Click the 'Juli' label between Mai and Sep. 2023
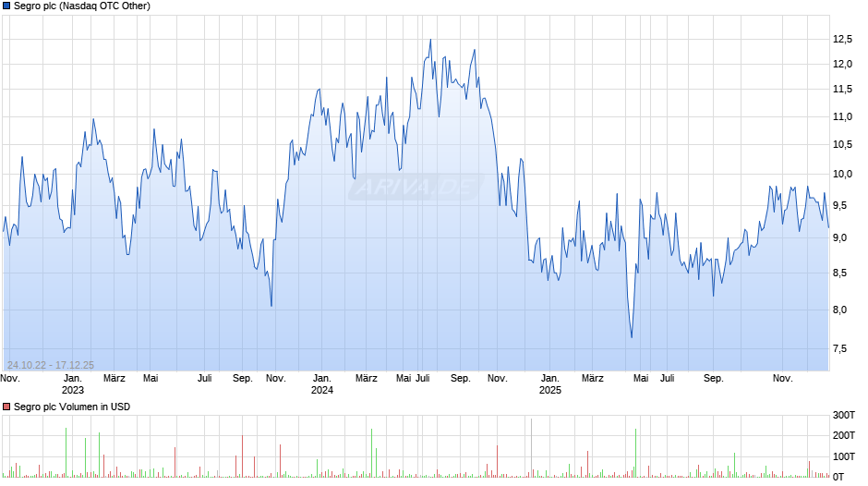Image resolution: width=868 pixels, height=486 pixels. coord(205,379)
